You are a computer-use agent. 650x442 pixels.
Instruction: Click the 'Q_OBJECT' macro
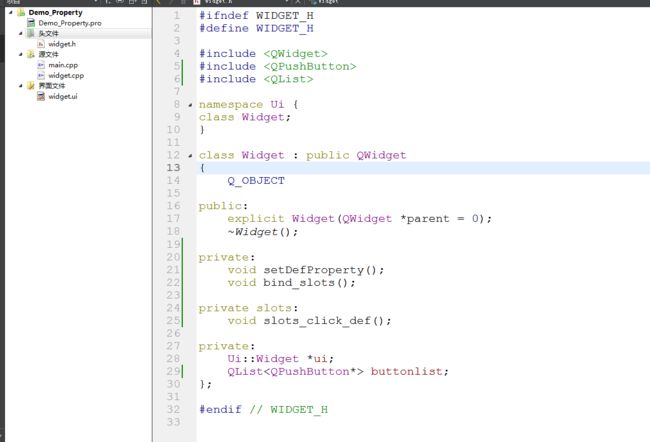256,181
